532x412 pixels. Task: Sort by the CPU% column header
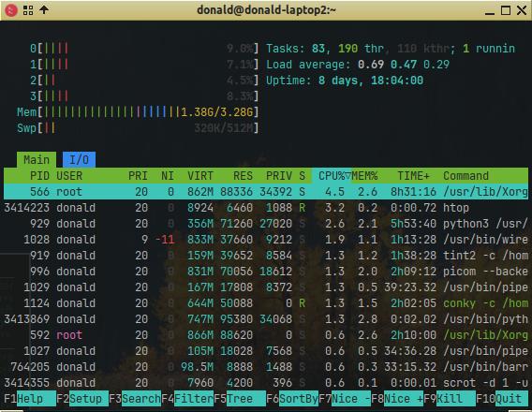332,176
